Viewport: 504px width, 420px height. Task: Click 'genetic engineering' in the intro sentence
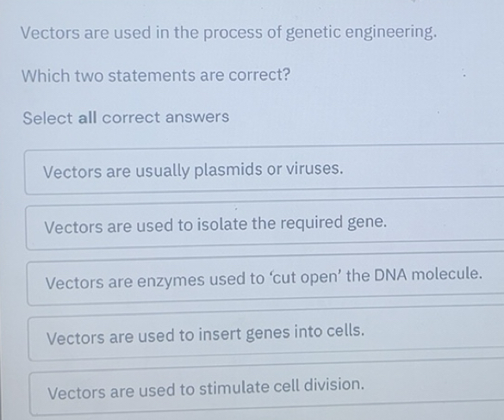[361, 33]
